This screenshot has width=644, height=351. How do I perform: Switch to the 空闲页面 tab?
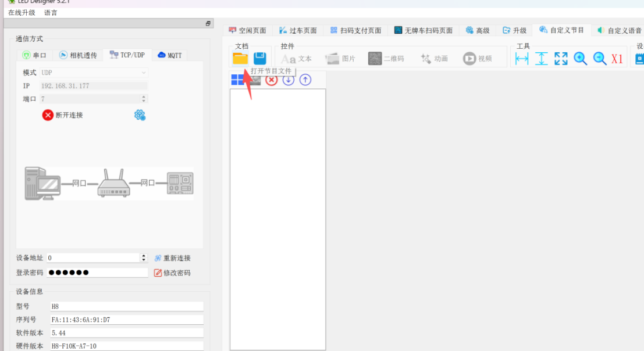click(x=248, y=30)
